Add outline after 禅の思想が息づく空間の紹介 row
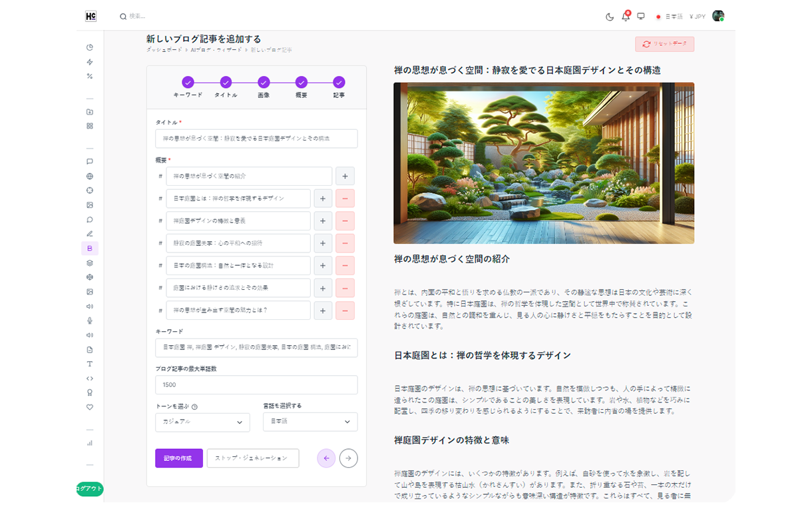 pos(345,176)
